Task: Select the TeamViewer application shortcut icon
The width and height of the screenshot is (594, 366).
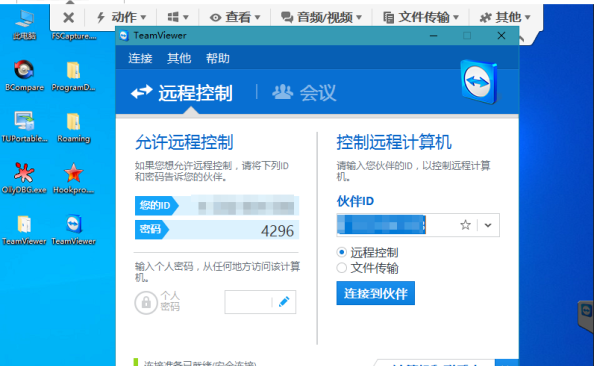Action: pyautogui.click(x=73, y=230)
